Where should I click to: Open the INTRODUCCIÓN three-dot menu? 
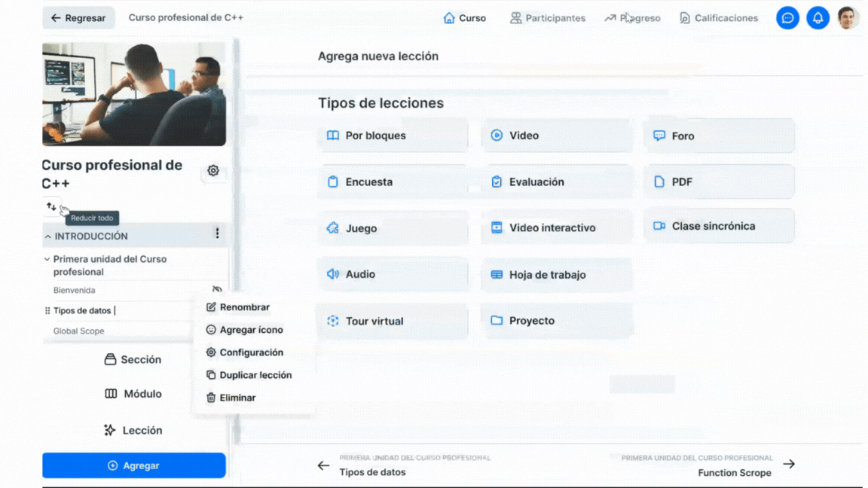217,233
